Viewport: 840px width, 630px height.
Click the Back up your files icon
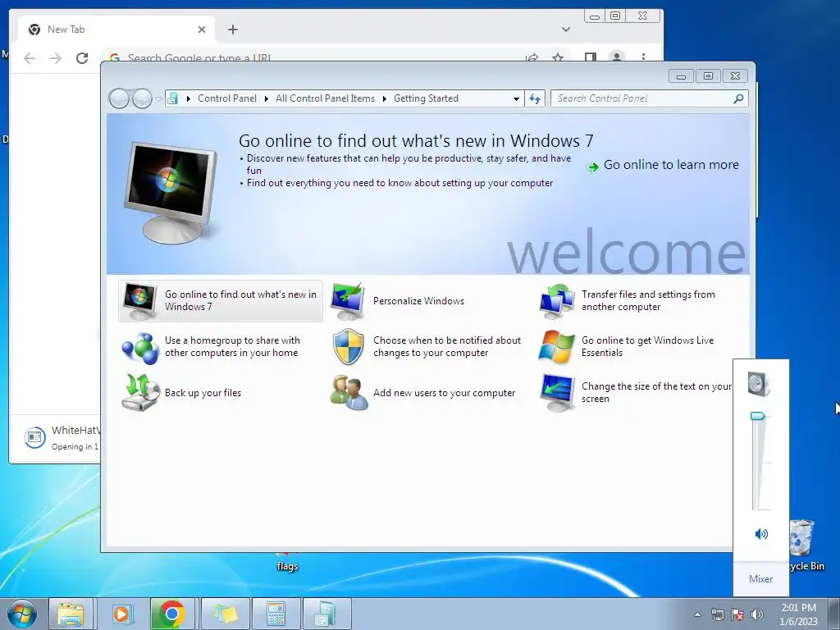pos(140,393)
